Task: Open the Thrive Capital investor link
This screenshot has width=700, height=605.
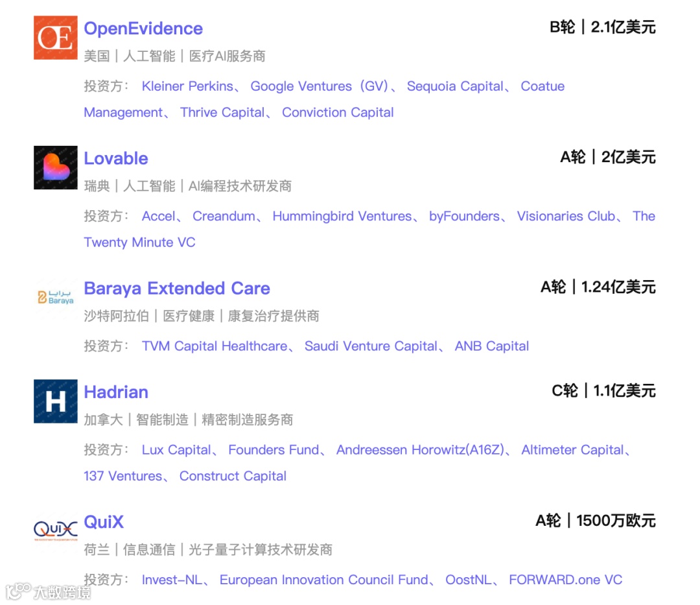Action: pyautogui.click(x=222, y=113)
